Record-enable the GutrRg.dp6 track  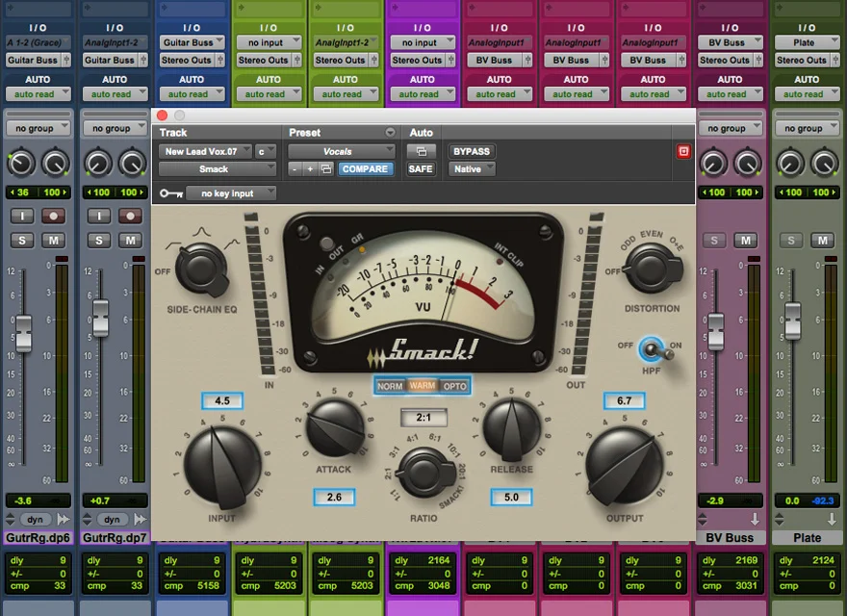[54, 217]
